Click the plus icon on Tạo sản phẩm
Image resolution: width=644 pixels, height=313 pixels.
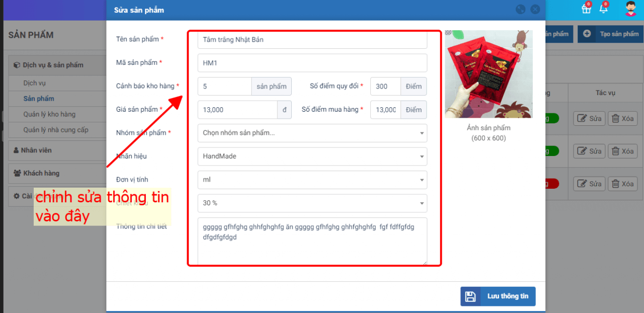click(x=587, y=34)
